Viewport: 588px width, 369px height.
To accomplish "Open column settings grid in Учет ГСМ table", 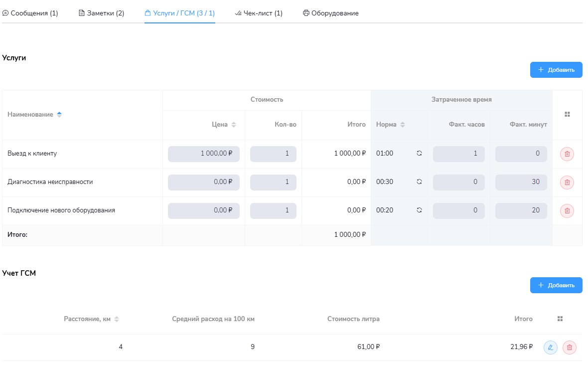I will coord(560,319).
